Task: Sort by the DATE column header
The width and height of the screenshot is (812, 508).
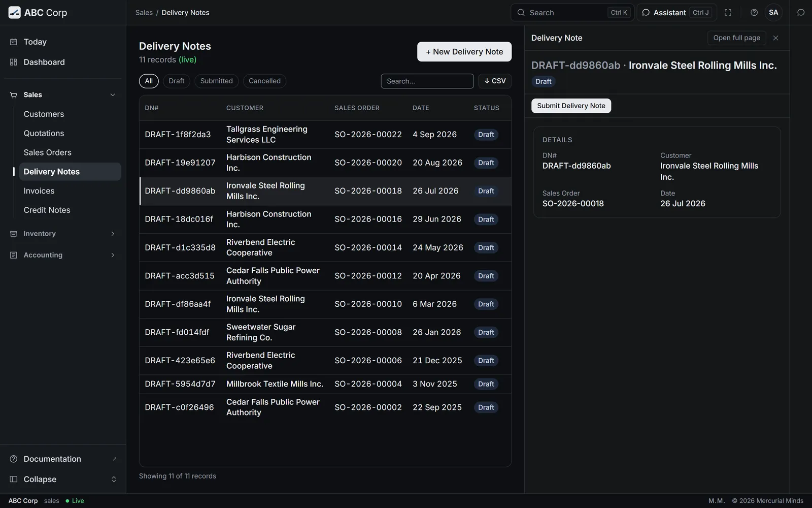Action: click(421, 108)
